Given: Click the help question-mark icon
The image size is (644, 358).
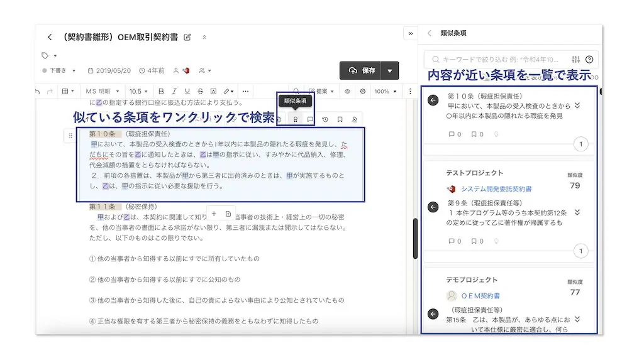Looking at the screenshot, I should click(589, 60).
